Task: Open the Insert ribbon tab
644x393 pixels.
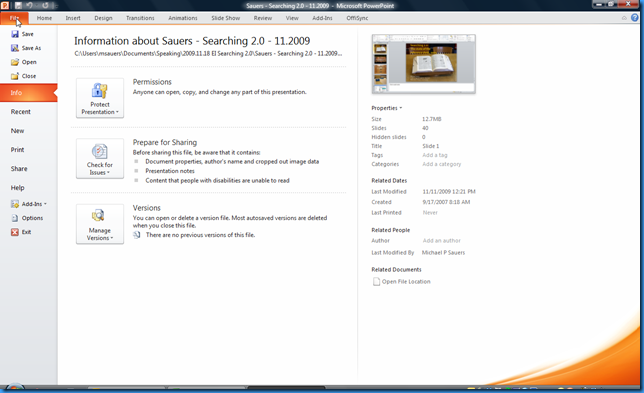Action: [73, 18]
